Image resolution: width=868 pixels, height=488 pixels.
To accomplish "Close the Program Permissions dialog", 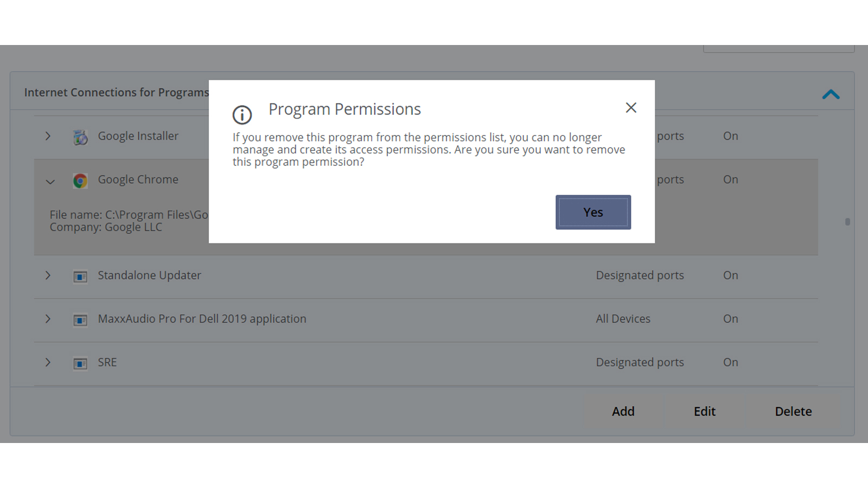I will 631,108.
